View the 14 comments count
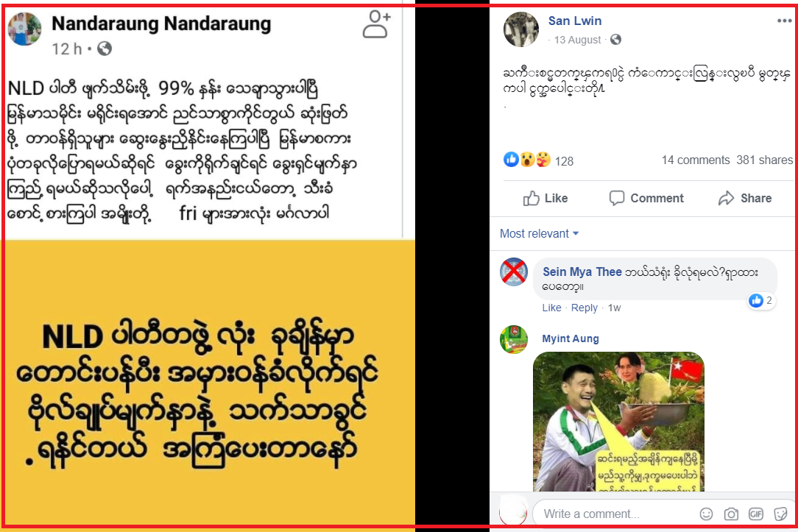The height and width of the screenshot is (532, 798). pyautogui.click(x=695, y=160)
